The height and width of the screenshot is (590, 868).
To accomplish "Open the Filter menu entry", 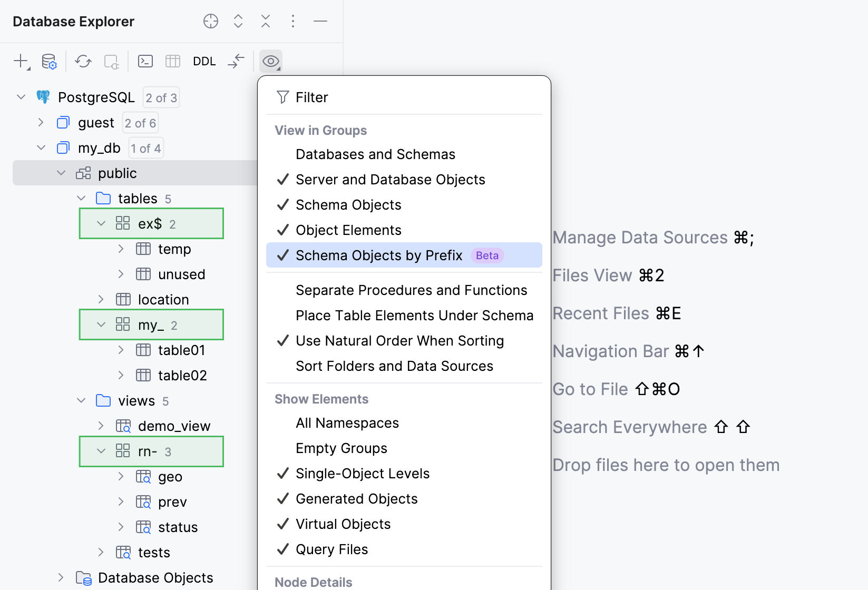I will pos(404,97).
